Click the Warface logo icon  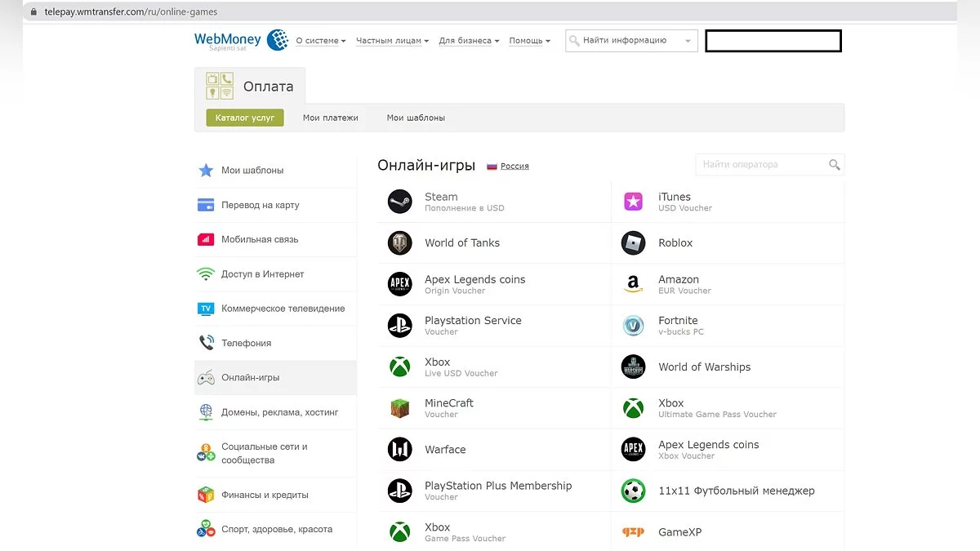point(399,449)
